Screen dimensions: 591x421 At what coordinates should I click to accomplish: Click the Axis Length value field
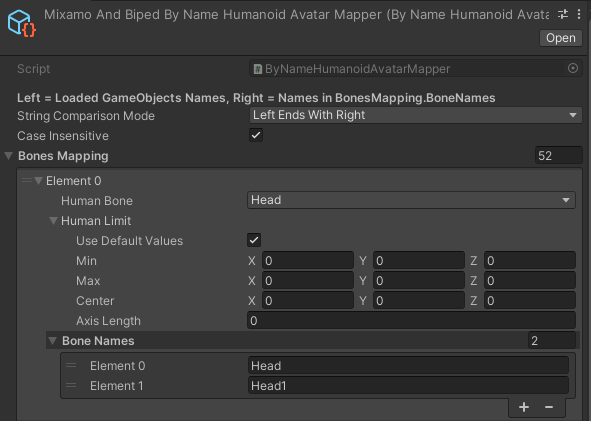411,320
